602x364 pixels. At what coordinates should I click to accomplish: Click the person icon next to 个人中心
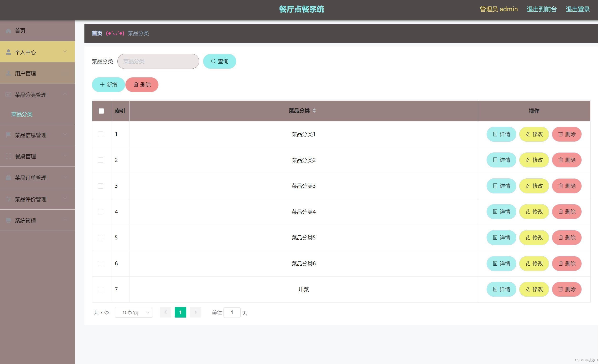[8, 52]
